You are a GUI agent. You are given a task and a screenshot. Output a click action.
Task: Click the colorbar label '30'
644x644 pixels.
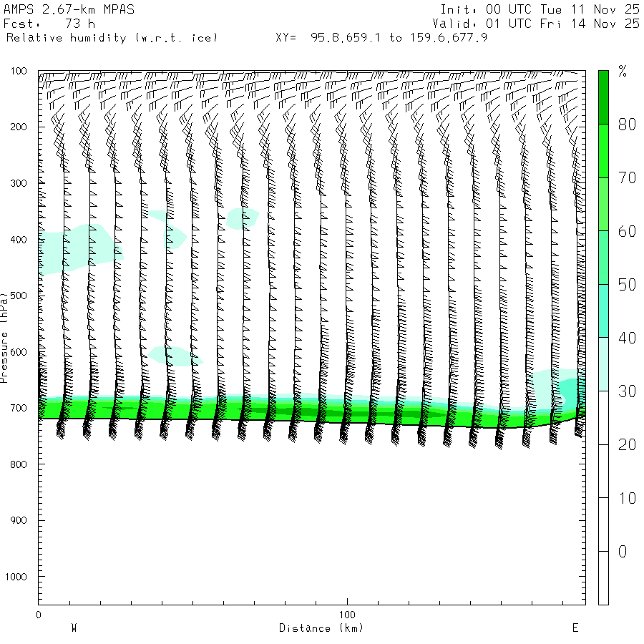[627, 391]
